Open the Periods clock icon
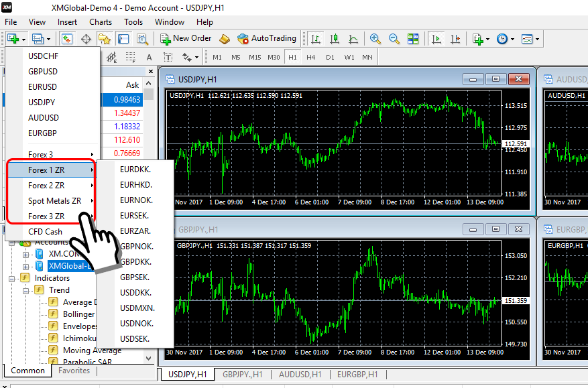Viewport: 588px width, 388px height. point(502,39)
